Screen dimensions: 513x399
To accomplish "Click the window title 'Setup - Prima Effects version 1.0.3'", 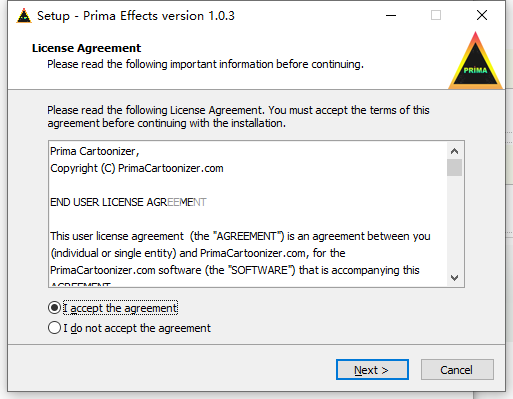I will click(136, 16).
